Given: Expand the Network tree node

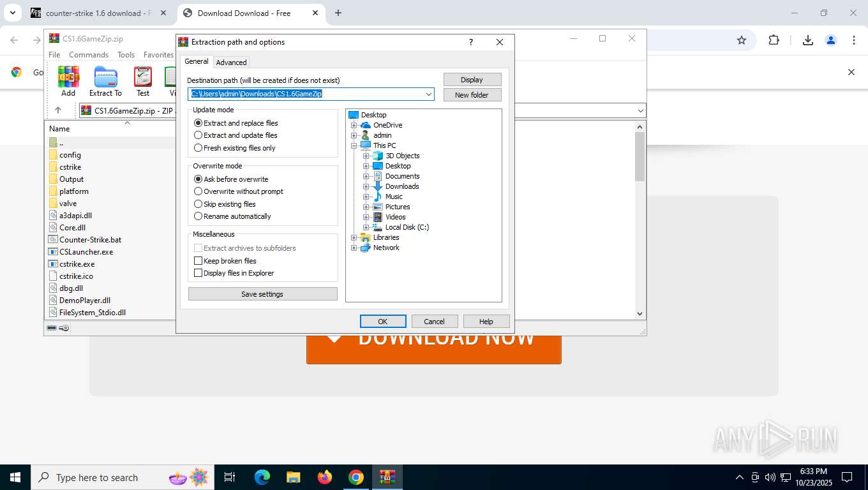Looking at the screenshot, I should click(x=354, y=248).
